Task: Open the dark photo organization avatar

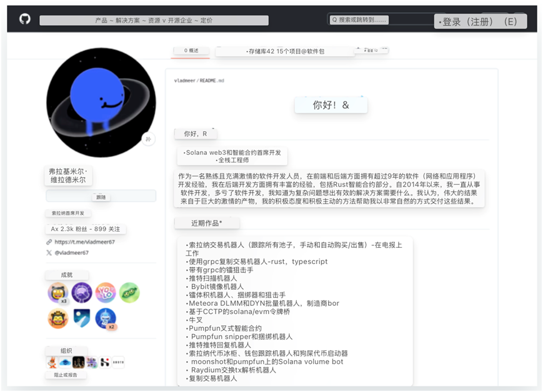Action: pos(78,362)
